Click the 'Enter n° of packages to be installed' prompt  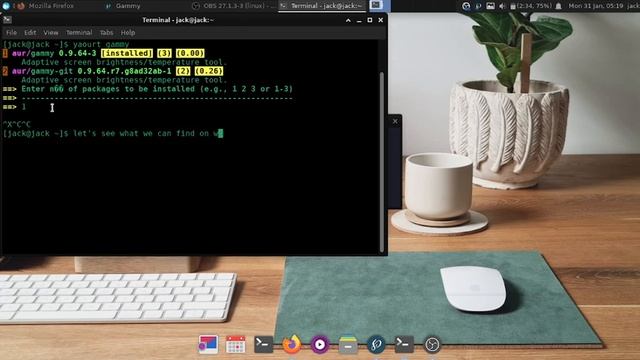(148, 89)
